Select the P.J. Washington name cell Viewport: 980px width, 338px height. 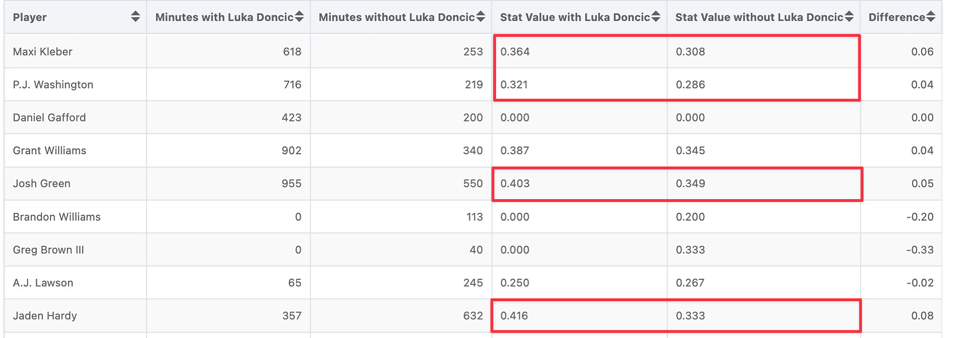point(53,85)
